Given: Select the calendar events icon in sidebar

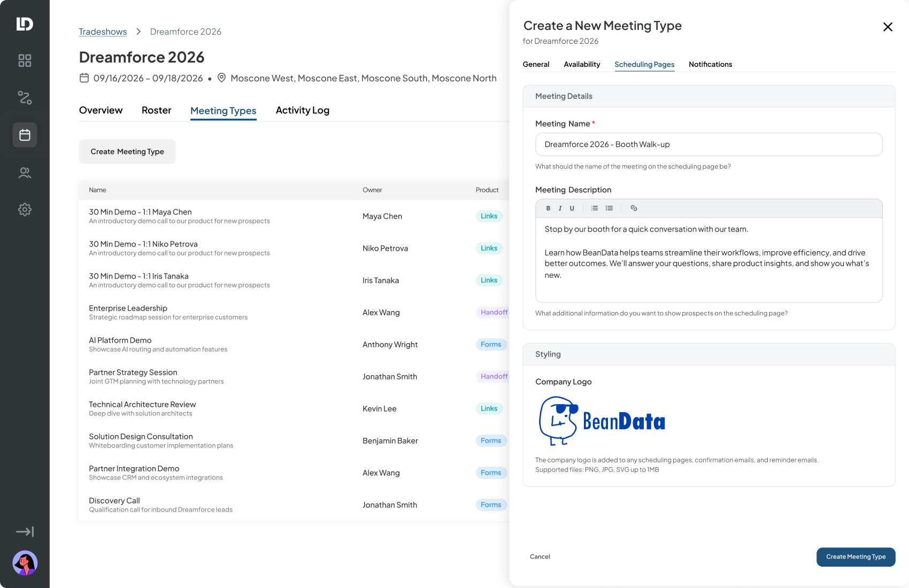Looking at the screenshot, I should 25,135.
